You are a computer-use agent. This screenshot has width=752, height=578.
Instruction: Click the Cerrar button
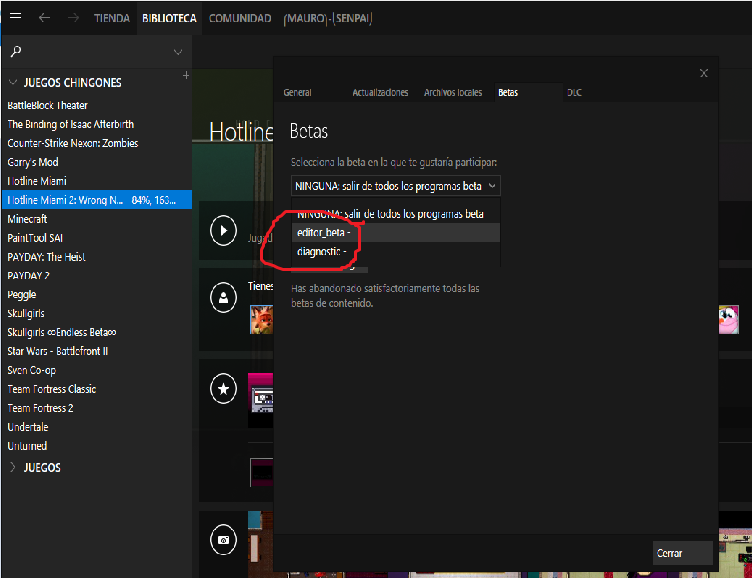coord(682,553)
